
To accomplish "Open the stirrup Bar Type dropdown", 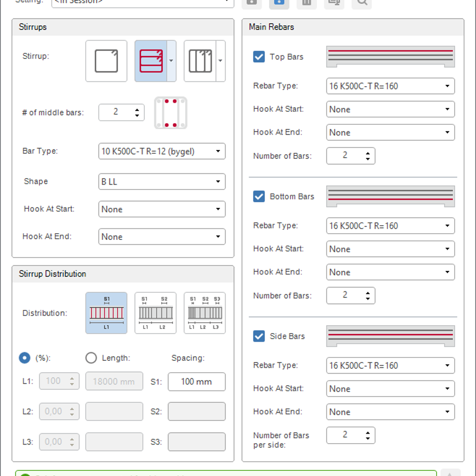I will 161,151.
